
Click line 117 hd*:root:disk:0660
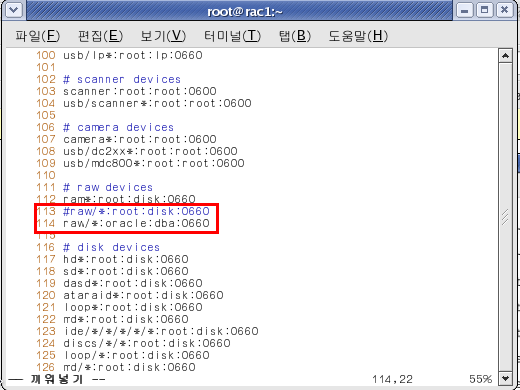[x=126, y=259]
